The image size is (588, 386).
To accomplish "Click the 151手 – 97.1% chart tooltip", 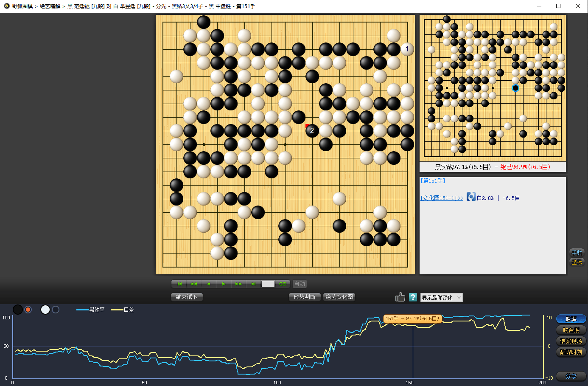I will [413, 318].
